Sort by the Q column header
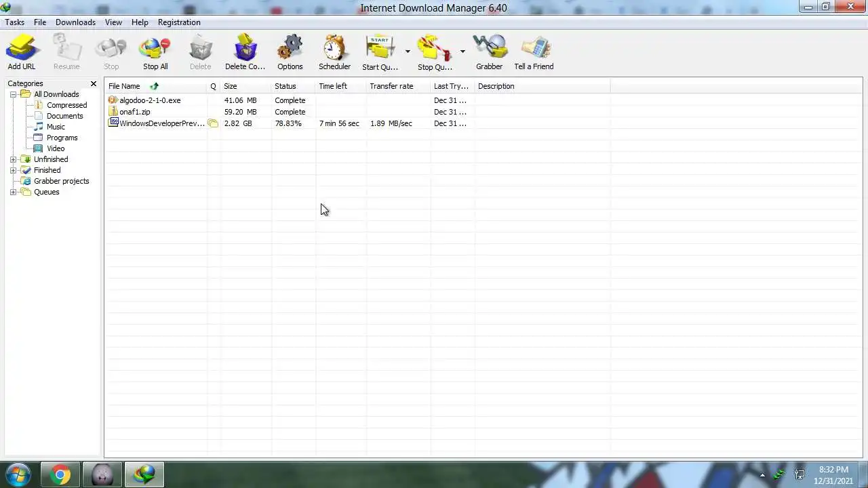The image size is (868, 488). tap(214, 86)
